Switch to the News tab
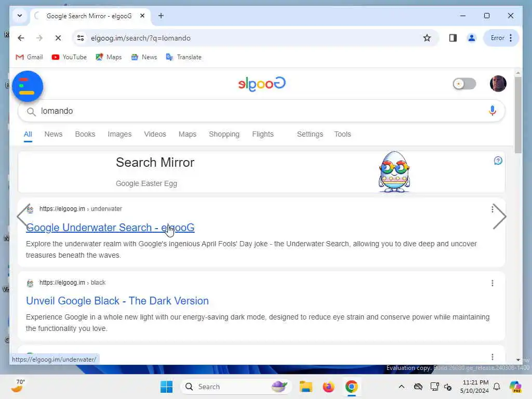Image resolution: width=532 pixels, height=399 pixels. point(54,135)
